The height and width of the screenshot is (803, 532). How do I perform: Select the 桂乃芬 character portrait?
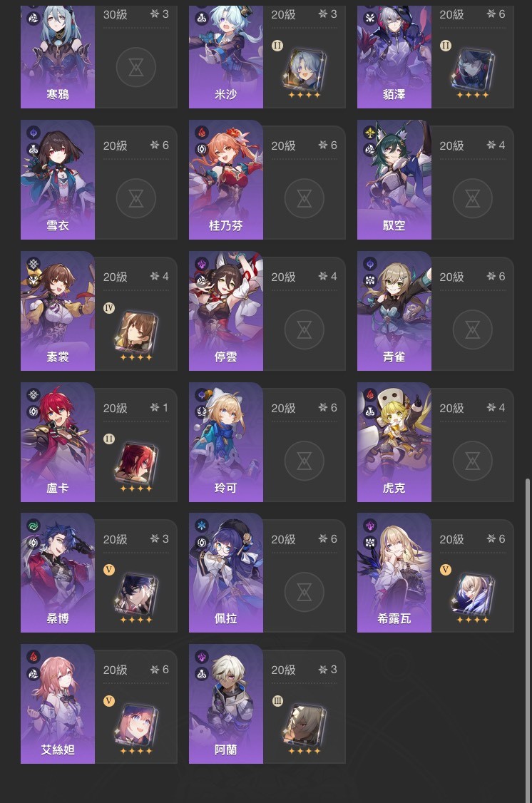[226, 180]
